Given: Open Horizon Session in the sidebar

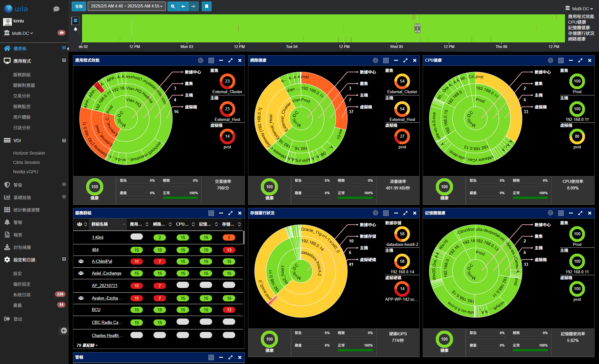Looking at the screenshot, I should 29,153.
